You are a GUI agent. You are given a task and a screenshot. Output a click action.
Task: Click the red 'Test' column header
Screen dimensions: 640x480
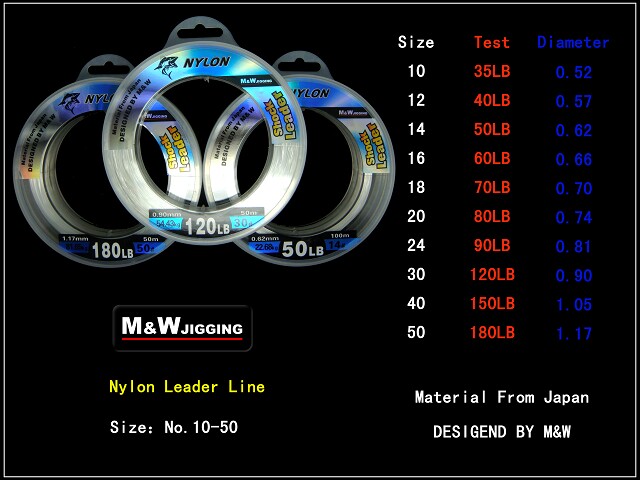492,42
